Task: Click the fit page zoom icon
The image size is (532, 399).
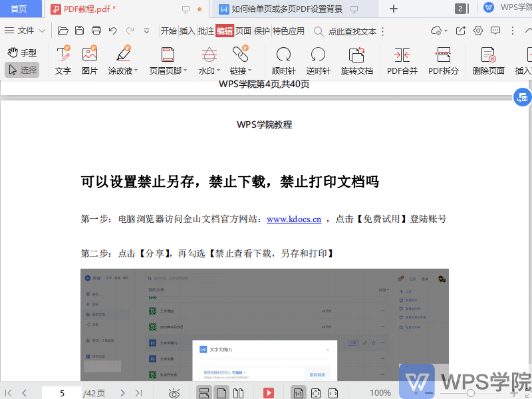Action: point(315,393)
